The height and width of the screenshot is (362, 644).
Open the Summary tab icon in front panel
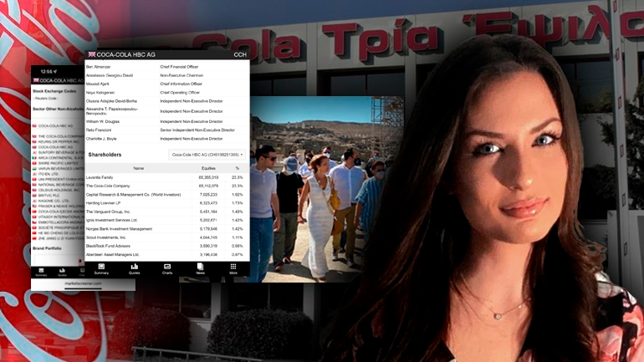tap(101, 268)
